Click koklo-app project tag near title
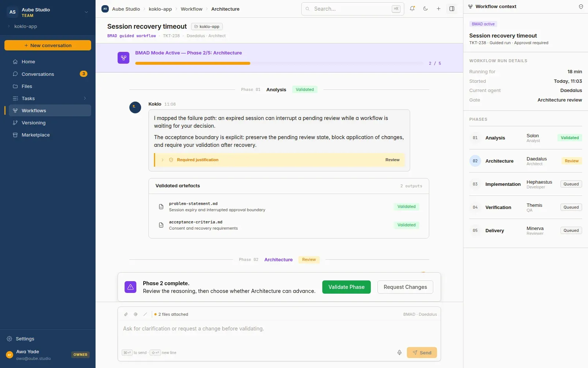588x368 pixels. tap(207, 26)
